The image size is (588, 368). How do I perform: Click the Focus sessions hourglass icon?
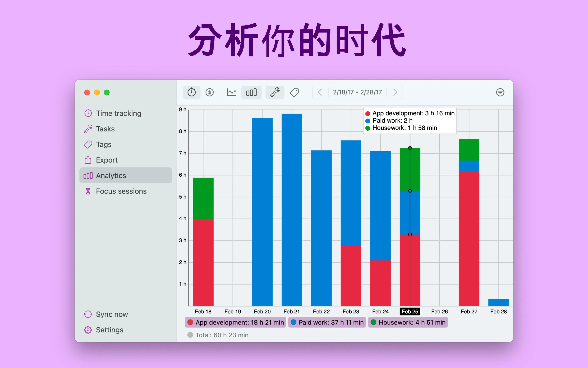(88, 191)
